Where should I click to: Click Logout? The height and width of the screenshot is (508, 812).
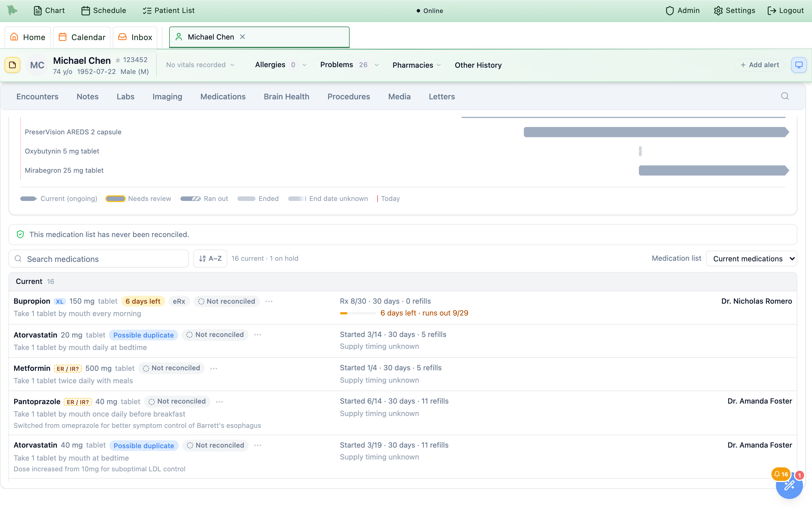tap(785, 10)
